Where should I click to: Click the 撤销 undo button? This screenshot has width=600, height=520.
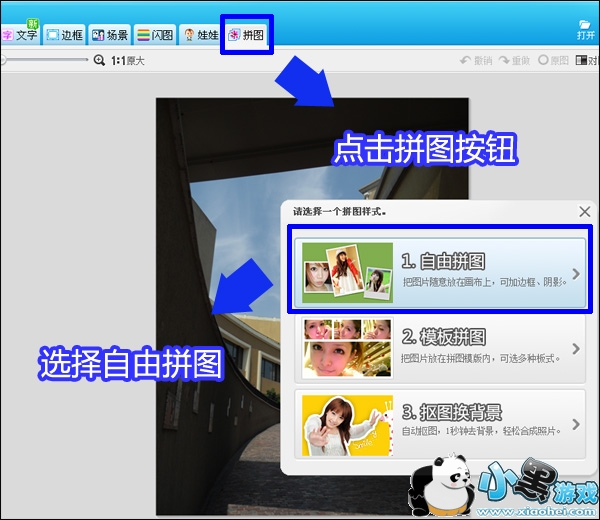tap(476, 60)
